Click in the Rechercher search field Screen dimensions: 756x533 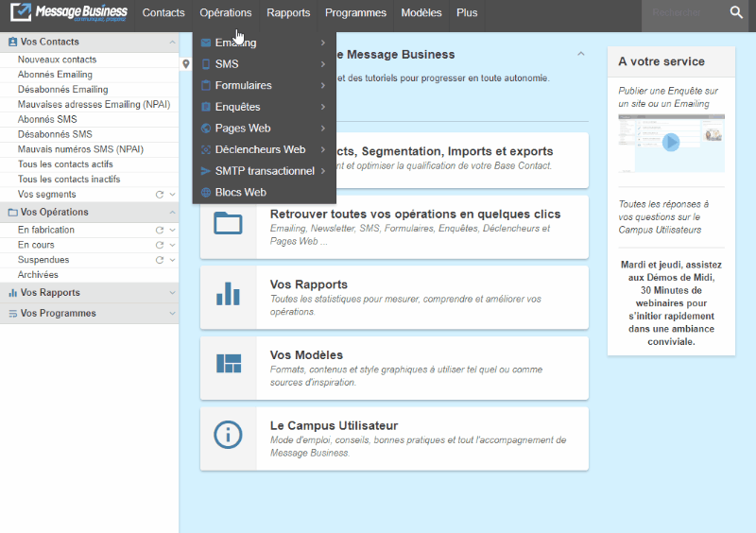pyautogui.click(x=683, y=12)
